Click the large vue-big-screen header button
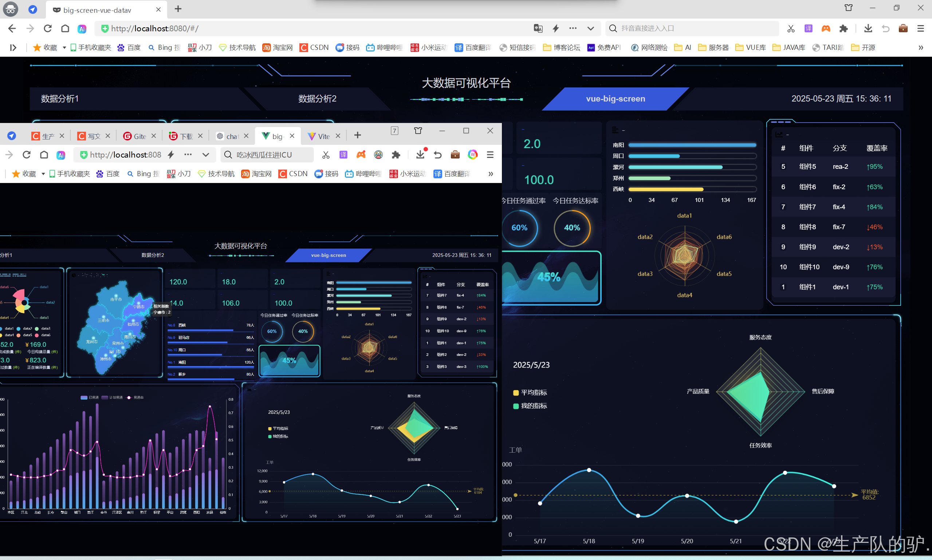The width and height of the screenshot is (932, 560). [615, 99]
